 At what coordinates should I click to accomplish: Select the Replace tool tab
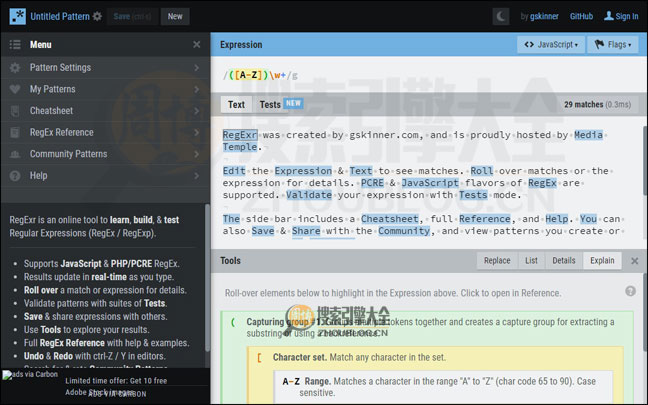click(x=497, y=261)
